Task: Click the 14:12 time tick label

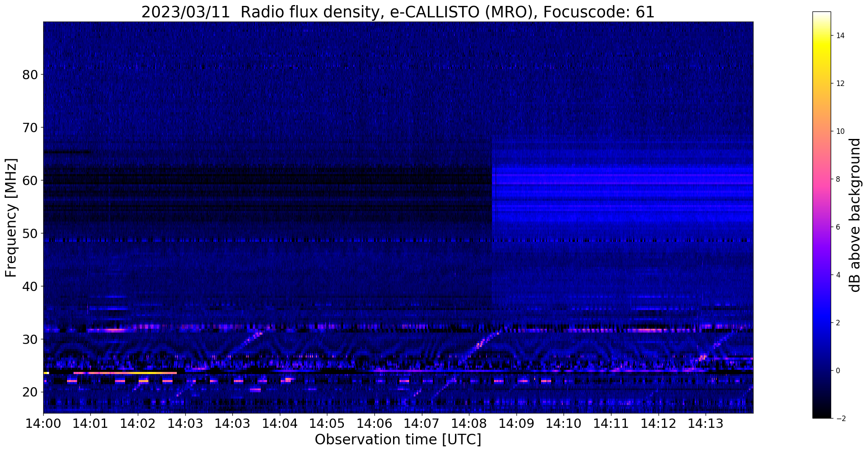Action: click(x=658, y=423)
